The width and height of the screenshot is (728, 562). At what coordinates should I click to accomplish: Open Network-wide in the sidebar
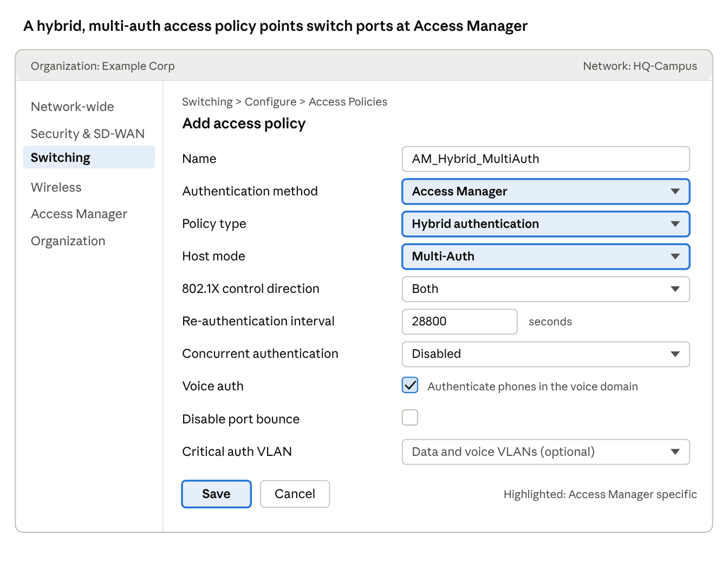click(73, 107)
